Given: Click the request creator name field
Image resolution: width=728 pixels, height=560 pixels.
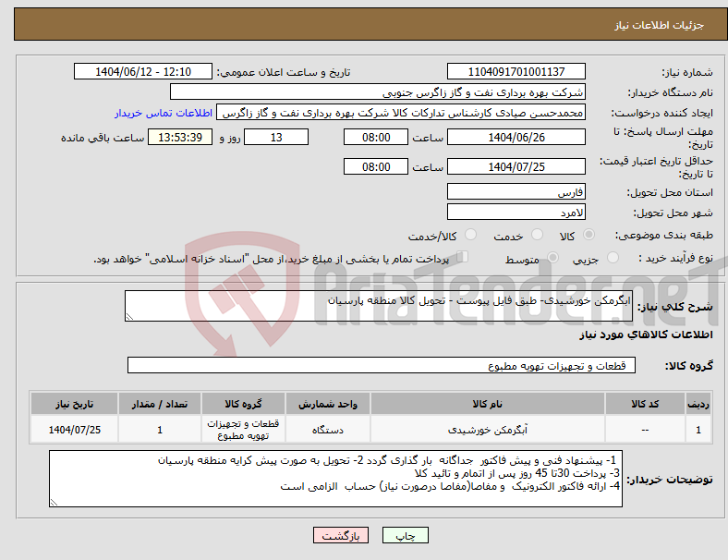Looking at the screenshot, I should tap(401, 113).
